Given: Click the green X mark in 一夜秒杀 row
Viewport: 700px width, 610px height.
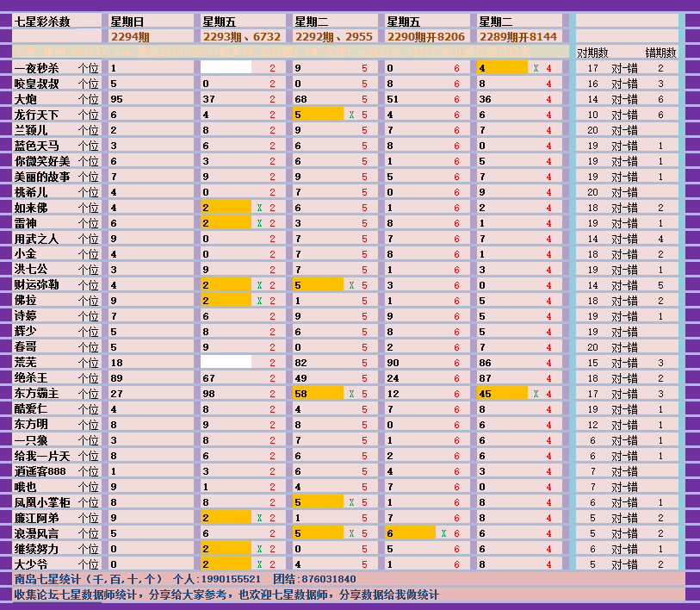Looking at the screenshot, I should (536, 68).
